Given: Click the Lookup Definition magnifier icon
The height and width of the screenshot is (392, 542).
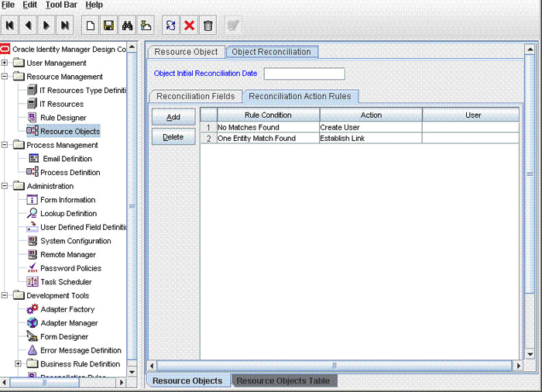Looking at the screenshot, I should 33,213.
